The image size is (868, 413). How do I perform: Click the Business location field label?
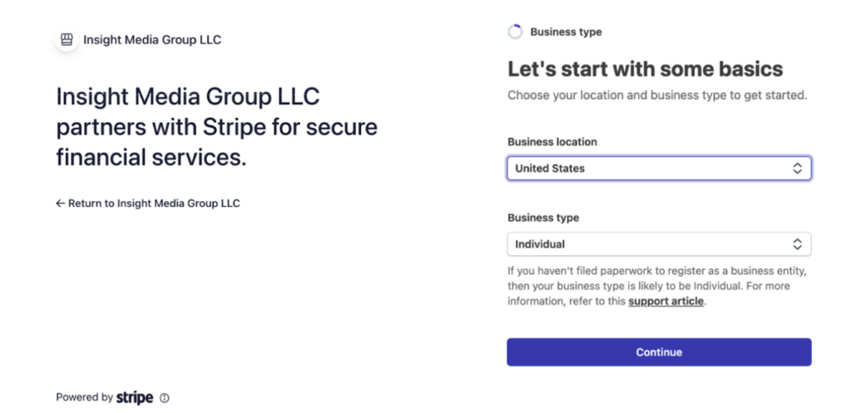(x=552, y=142)
